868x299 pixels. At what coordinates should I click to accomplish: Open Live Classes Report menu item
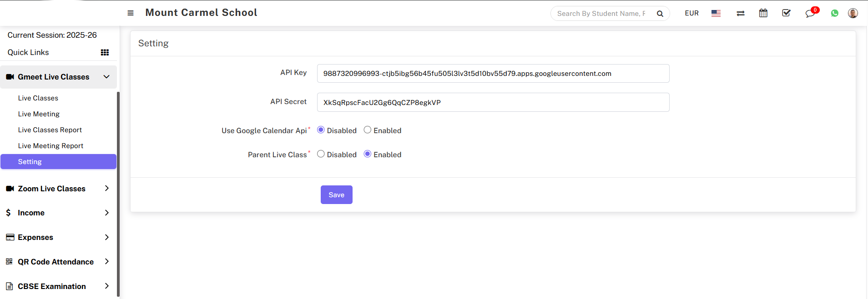click(x=50, y=130)
